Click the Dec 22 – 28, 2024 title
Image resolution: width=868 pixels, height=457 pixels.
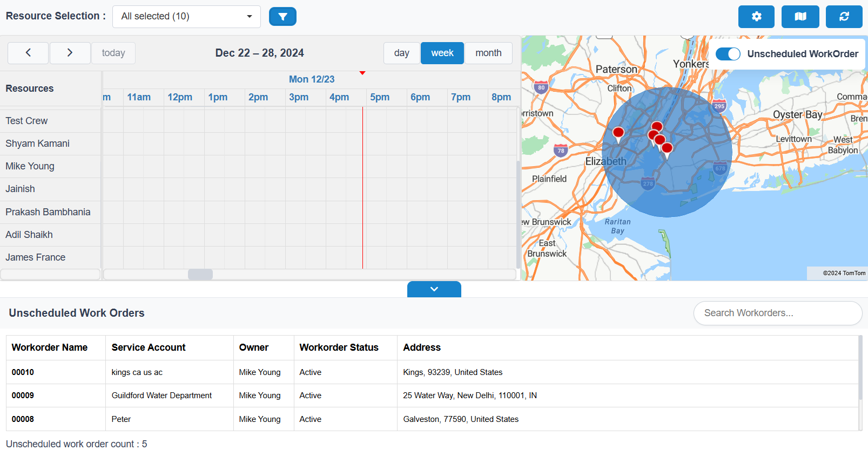click(x=260, y=53)
